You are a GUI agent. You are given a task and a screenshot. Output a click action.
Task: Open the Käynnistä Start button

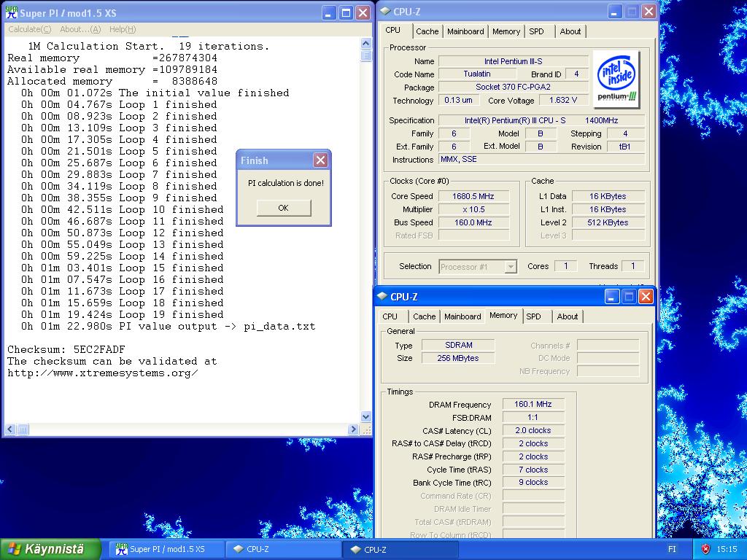pos(50,550)
